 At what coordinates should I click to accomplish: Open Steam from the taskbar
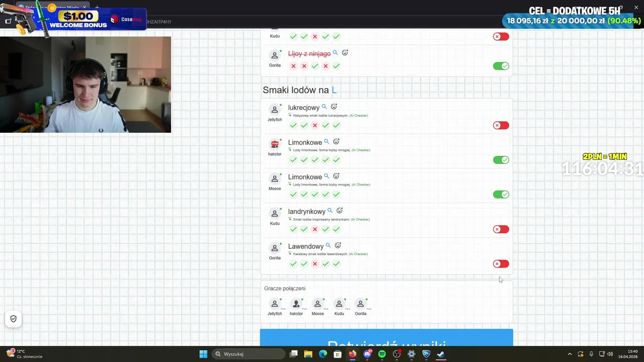(441, 354)
